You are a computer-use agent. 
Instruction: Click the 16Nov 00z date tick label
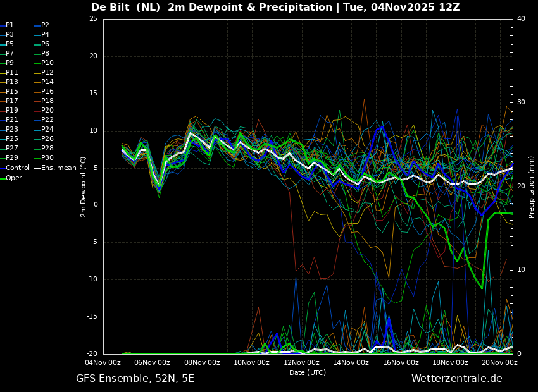(x=401, y=363)
